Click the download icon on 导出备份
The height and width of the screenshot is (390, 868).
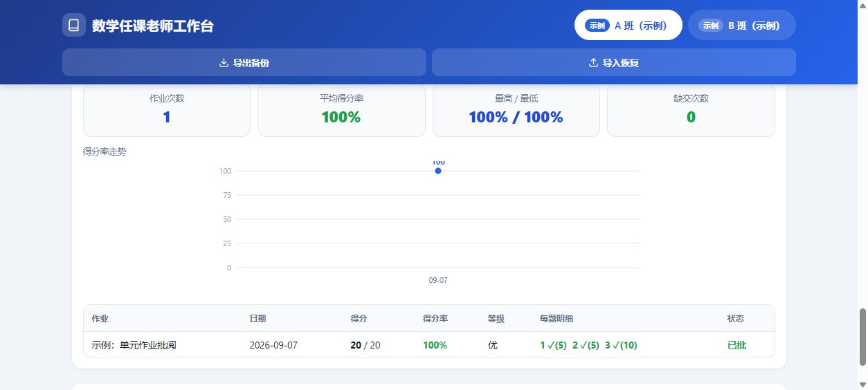coord(224,63)
